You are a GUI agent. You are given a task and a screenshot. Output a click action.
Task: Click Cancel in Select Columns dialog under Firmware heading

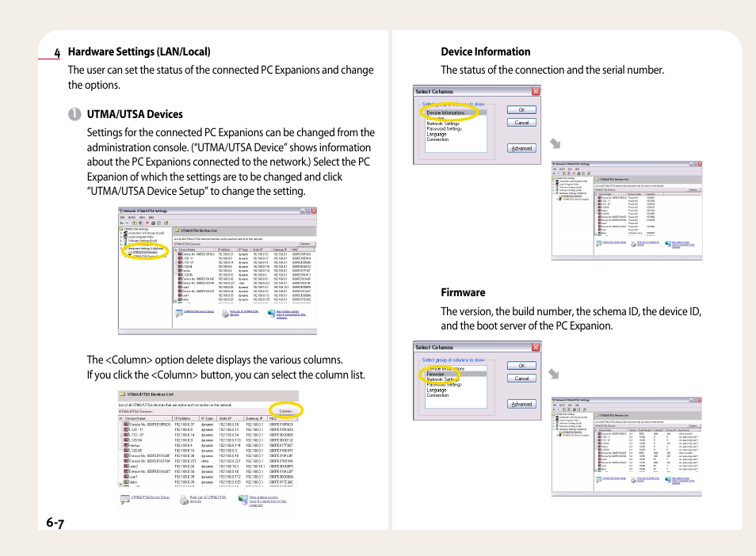tap(521, 379)
